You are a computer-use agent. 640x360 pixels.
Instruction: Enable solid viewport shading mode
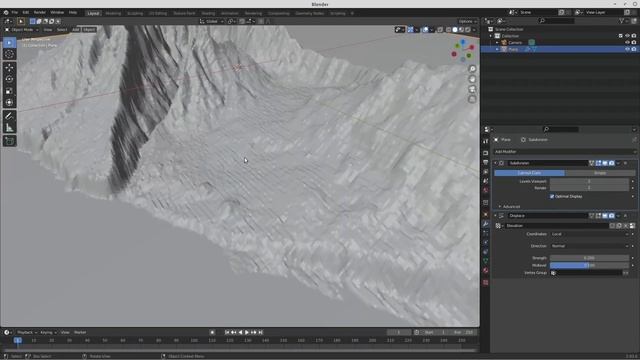coord(455,29)
